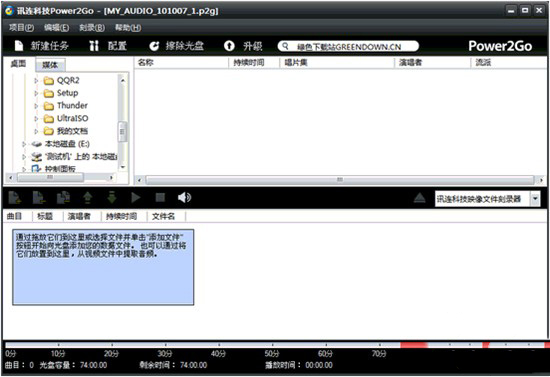Click file list horizontal scrollbar
The height and width of the screenshot is (377, 550).
pos(340,180)
